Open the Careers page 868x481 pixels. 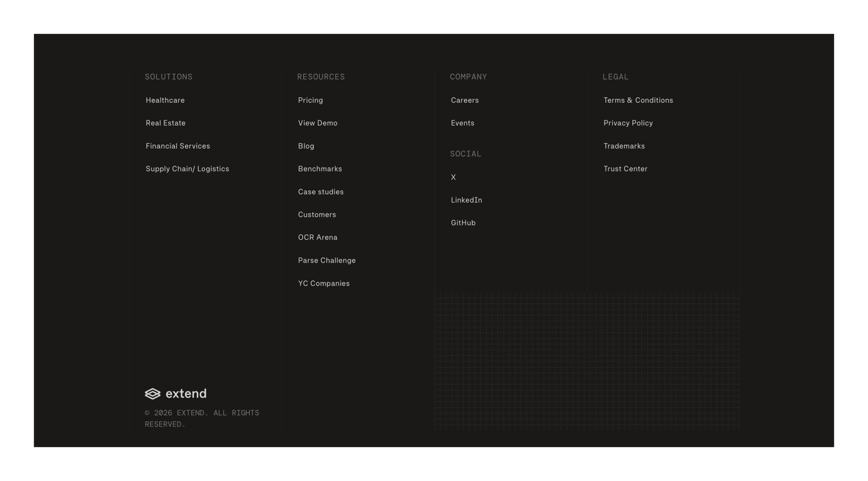465,100
